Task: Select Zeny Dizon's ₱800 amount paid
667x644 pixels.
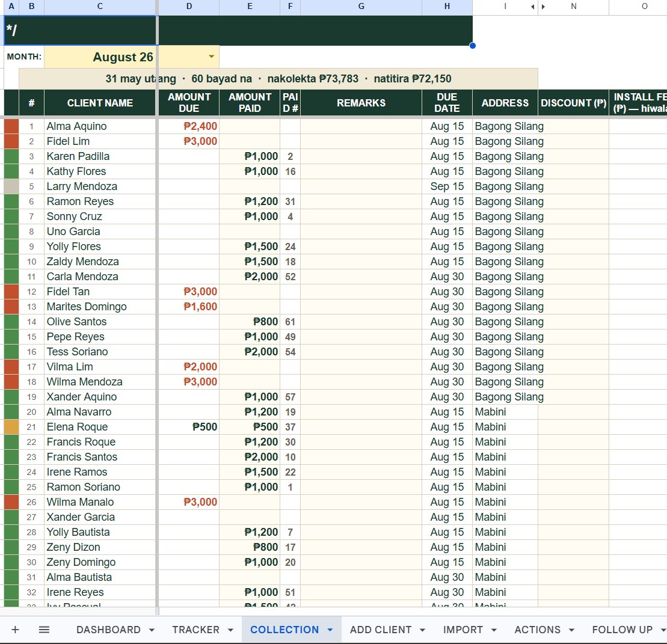Action: tap(250, 547)
